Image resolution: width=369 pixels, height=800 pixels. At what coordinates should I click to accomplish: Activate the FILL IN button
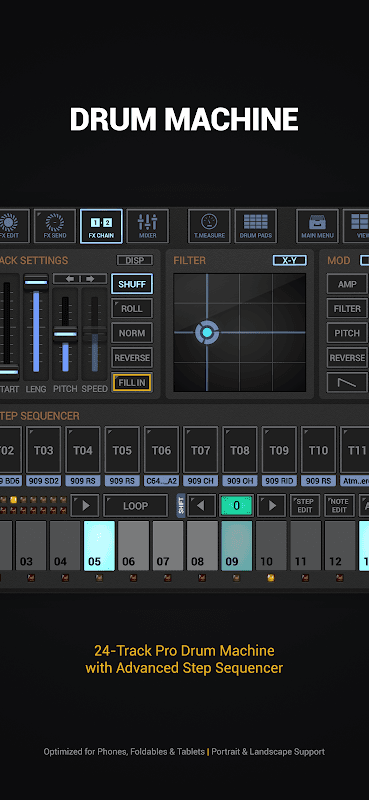[132, 382]
